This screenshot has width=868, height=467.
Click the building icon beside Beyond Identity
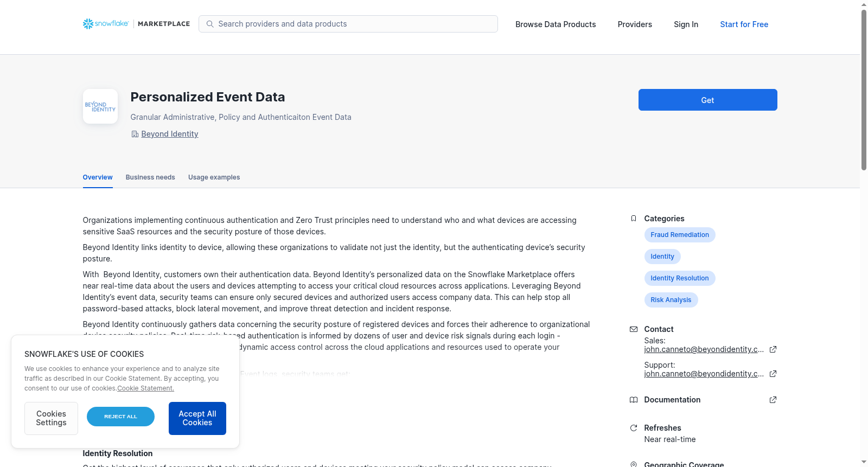point(135,134)
